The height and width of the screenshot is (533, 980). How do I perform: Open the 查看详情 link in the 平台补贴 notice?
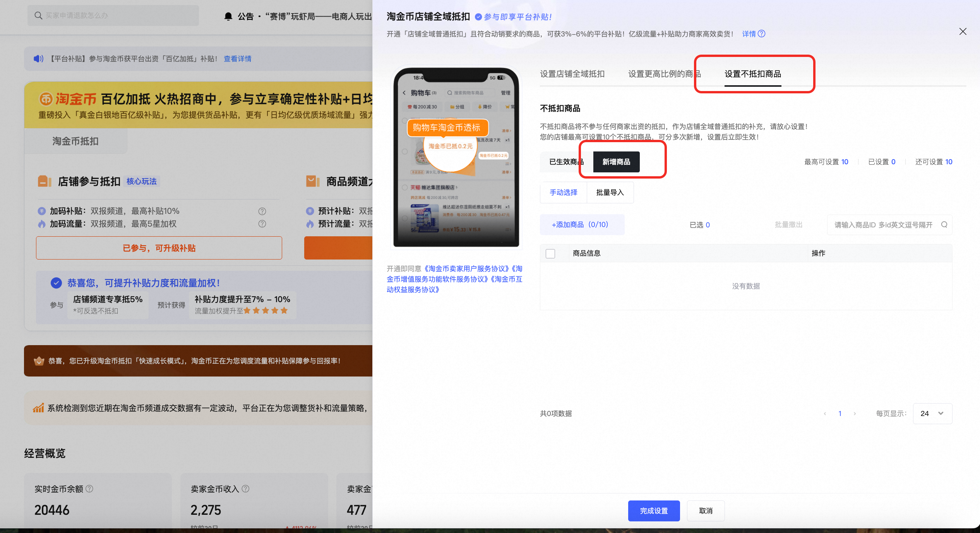pos(237,58)
